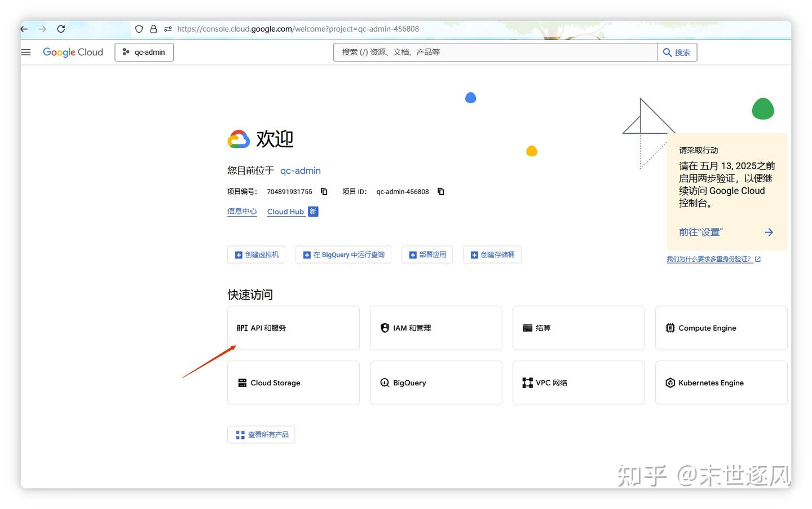Click the tracking protection shield icon
Viewport: 812px width, 509px height.
pyautogui.click(x=139, y=29)
